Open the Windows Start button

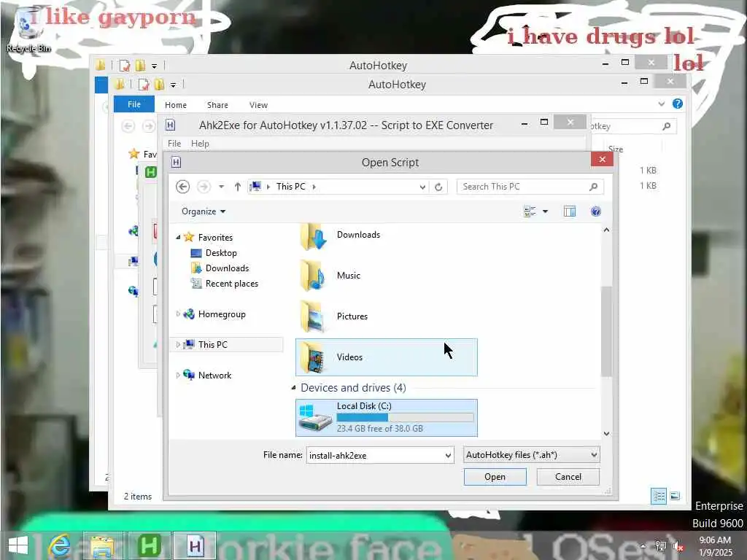18,545
